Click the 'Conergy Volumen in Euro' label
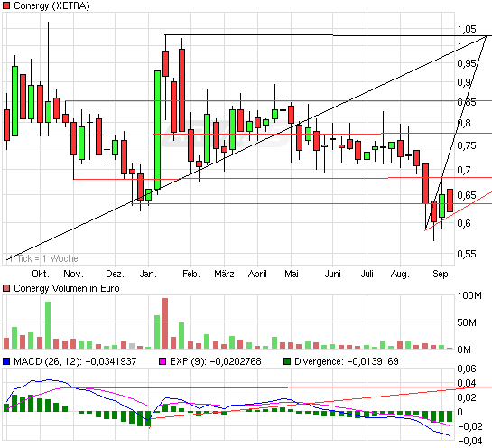 (67, 288)
